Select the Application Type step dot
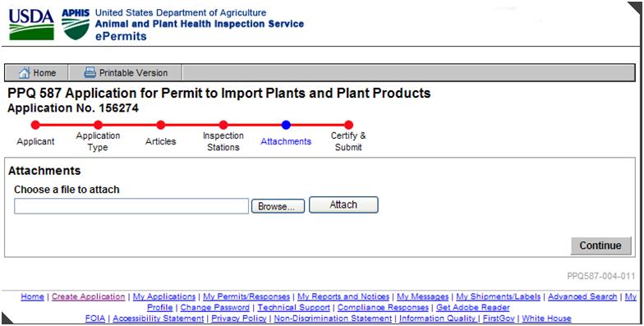The width and height of the screenshot is (644, 326). click(98, 125)
